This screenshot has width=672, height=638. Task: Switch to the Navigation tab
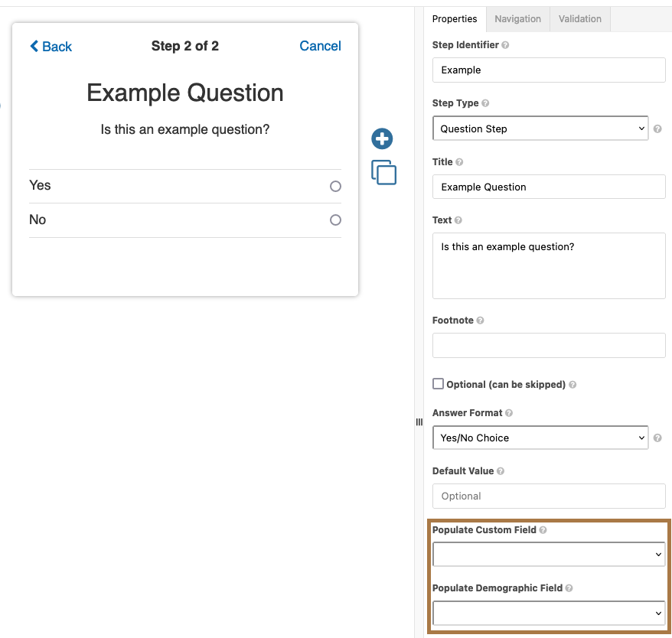(x=517, y=19)
